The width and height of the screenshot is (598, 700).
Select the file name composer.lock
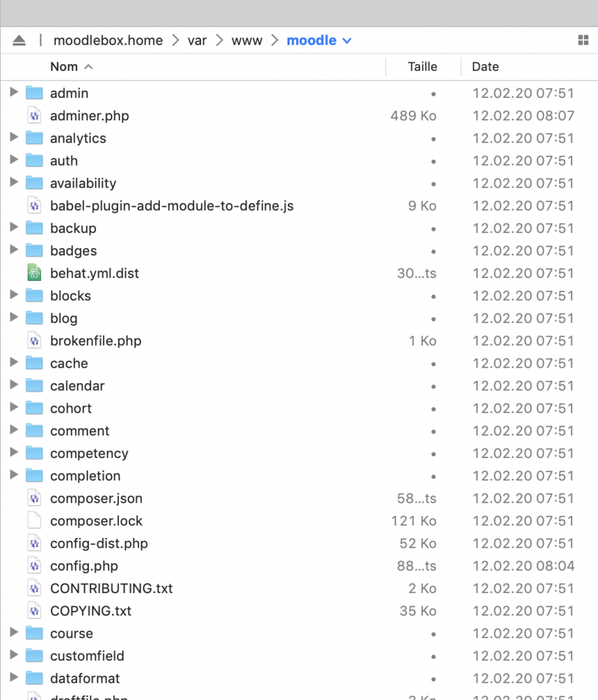pos(96,521)
